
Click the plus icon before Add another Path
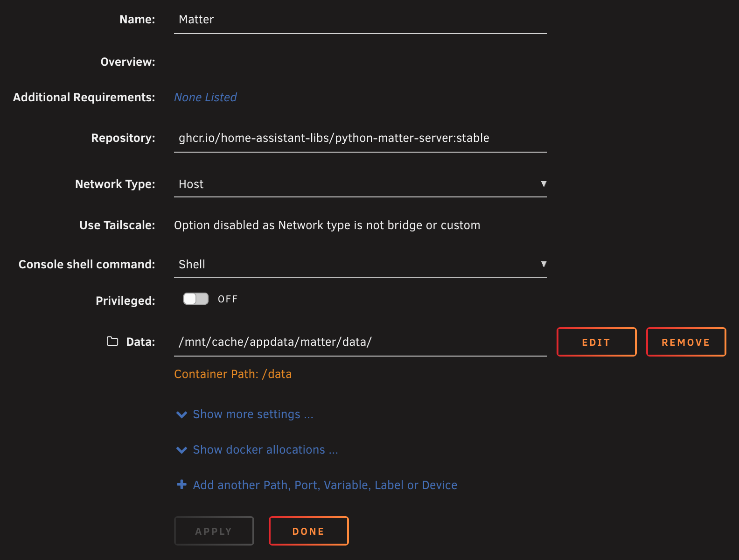(181, 485)
